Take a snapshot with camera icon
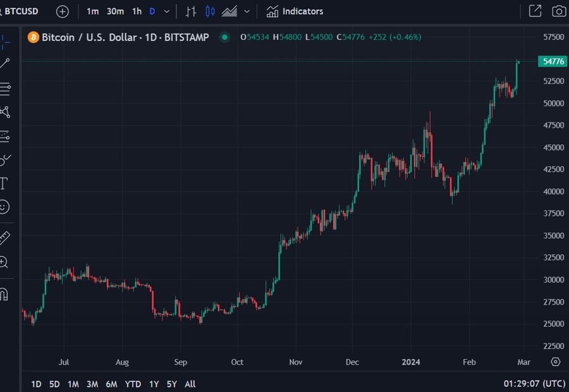The width and height of the screenshot is (569, 392). pyautogui.click(x=560, y=11)
